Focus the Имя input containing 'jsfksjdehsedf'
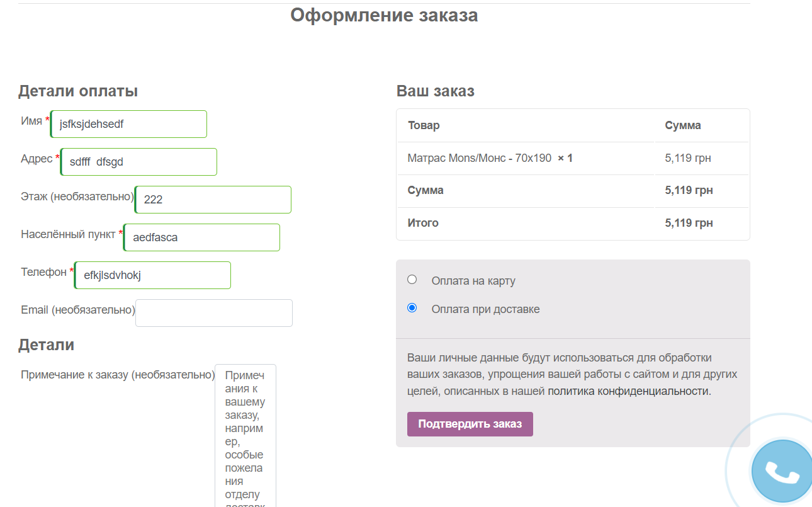Screen dimensions: 812x507 (129, 124)
